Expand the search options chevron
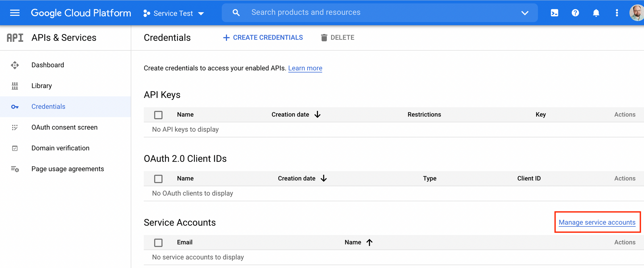Screen dimensions: 644x268 point(525,13)
